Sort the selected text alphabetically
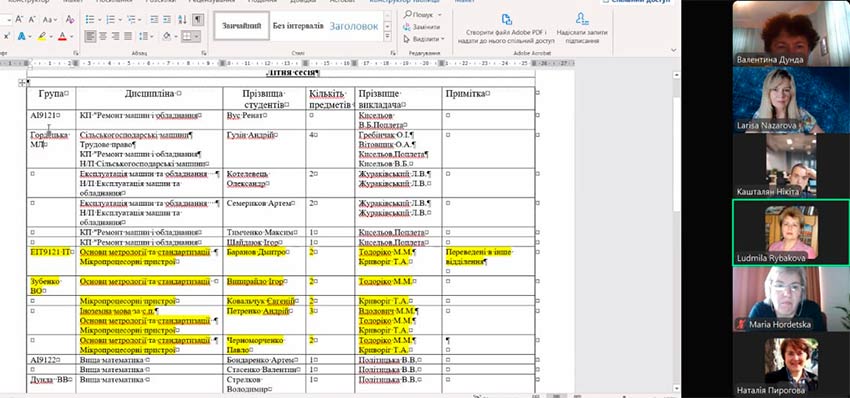The height and width of the screenshot is (398, 850). pos(182,20)
